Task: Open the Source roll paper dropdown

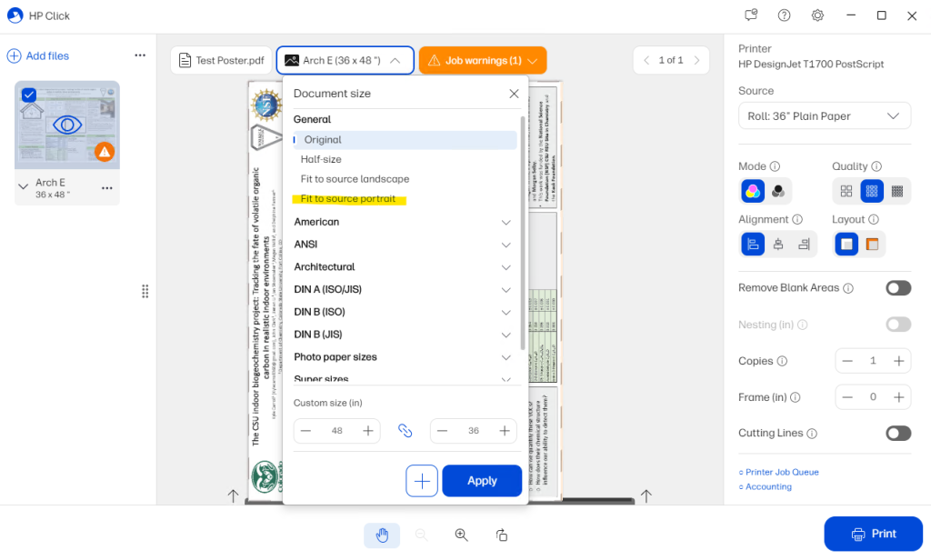Action: (x=824, y=116)
